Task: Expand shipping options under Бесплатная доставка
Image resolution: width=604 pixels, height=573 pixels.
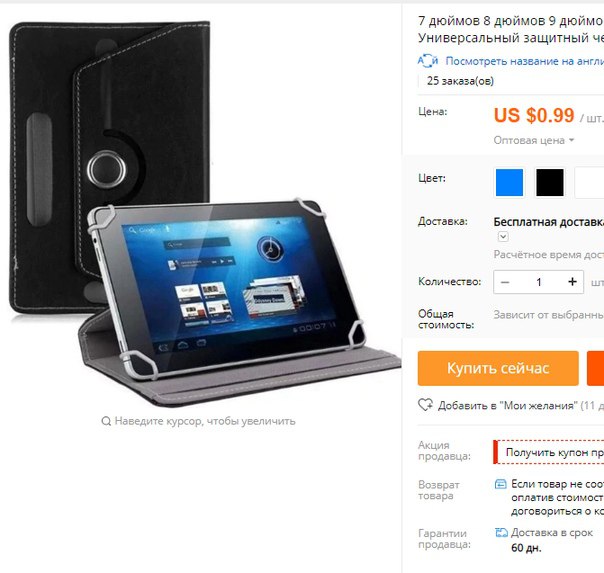Action: [x=503, y=236]
